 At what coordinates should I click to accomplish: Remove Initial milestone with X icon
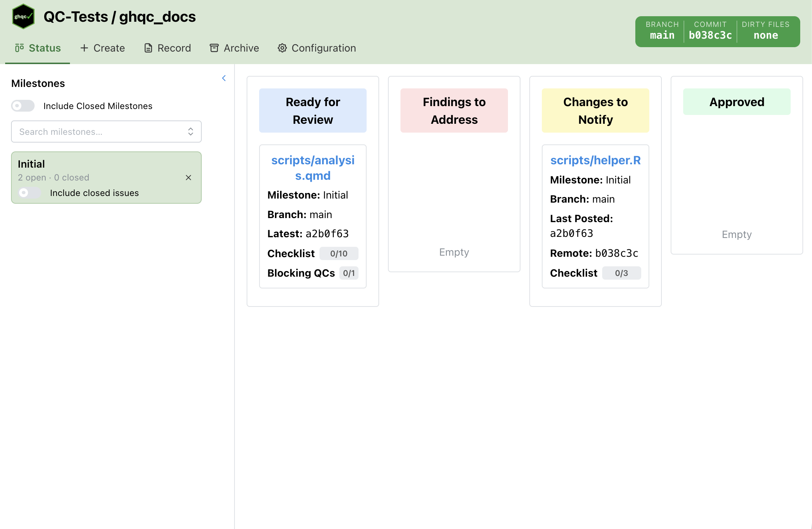point(188,178)
